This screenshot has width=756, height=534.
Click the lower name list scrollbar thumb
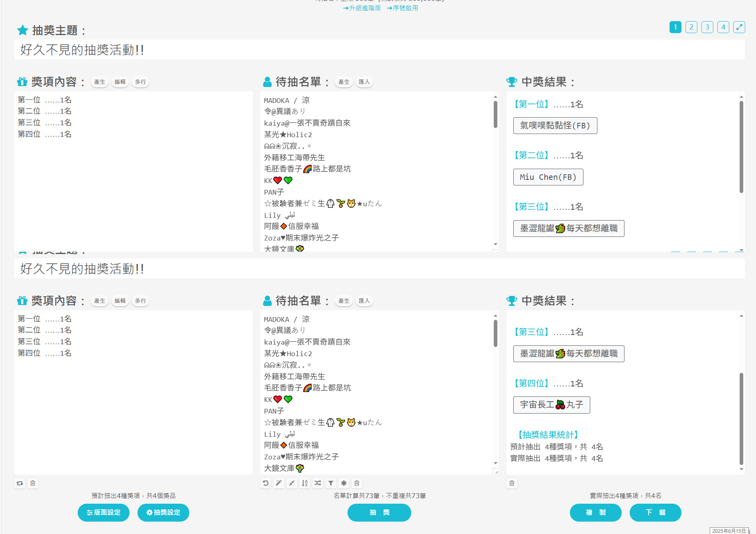point(495,333)
